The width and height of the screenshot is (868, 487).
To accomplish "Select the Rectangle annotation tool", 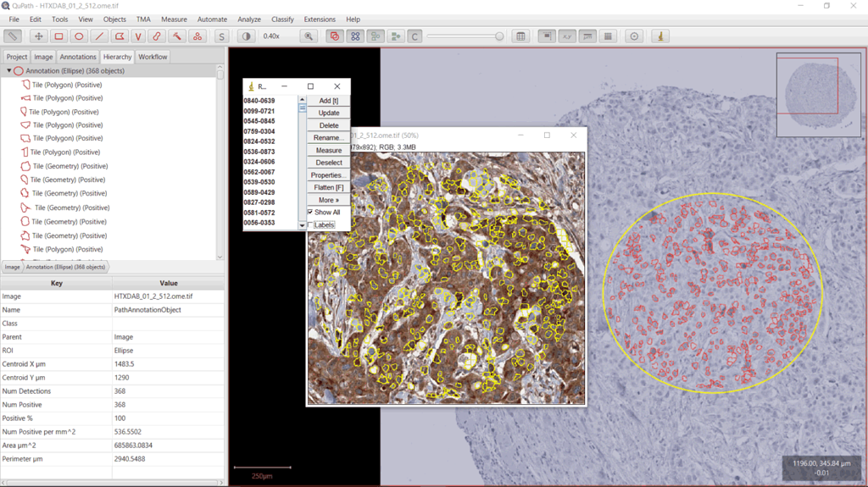I will pyautogui.click(x=58, y=36).
